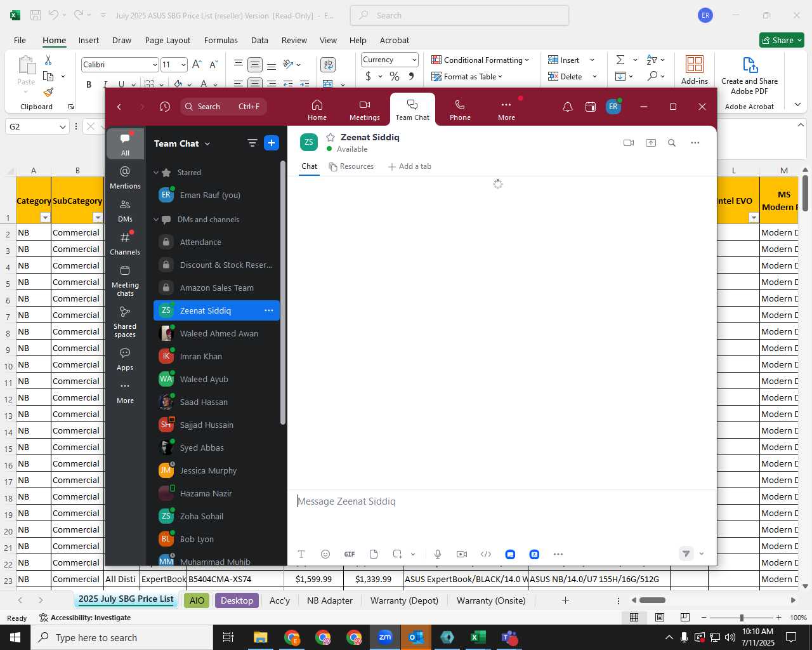Image resolution: width=812 pixels, height=650 pixels.
Task: Open the more options menu in the chat header
Action: click(x=695, y=143)
